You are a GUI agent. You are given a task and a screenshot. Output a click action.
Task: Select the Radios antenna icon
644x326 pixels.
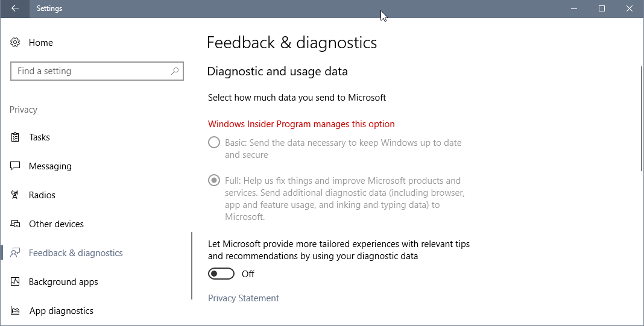click(x=15, y=195)
